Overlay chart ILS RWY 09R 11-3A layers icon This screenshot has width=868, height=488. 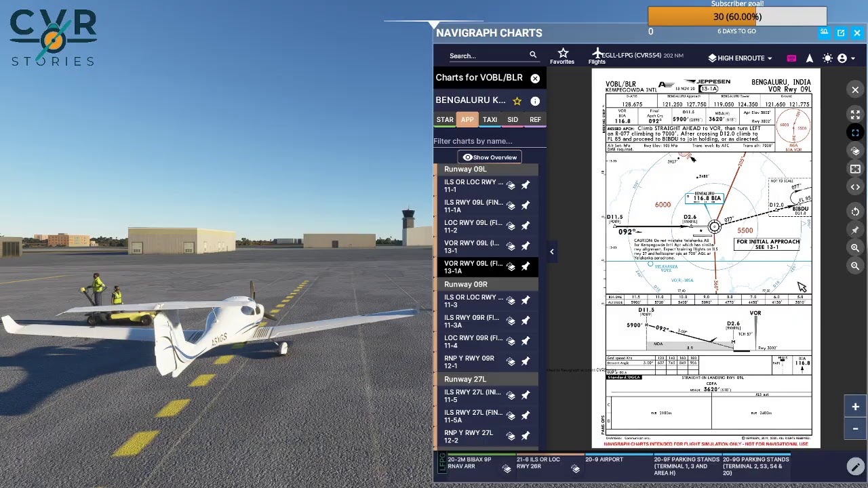(511, 321)
